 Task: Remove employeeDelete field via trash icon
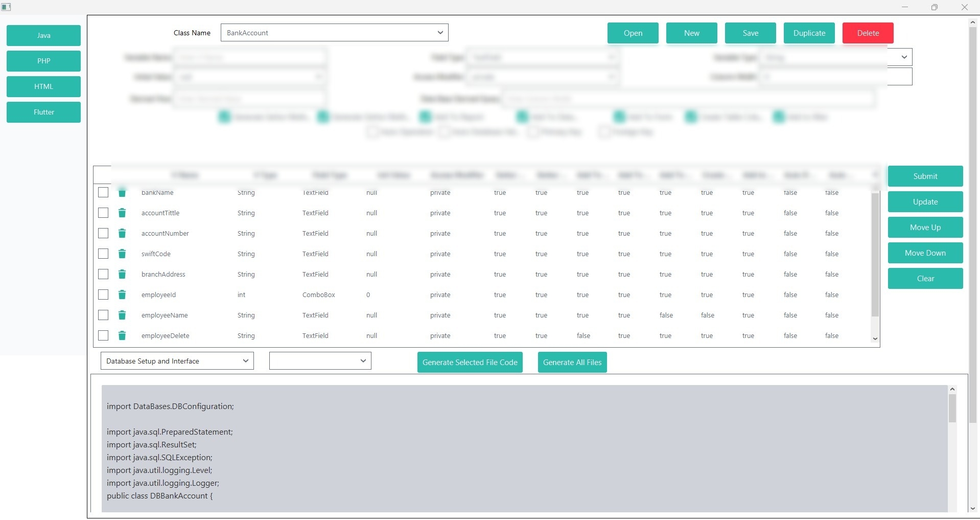point(122,335)
